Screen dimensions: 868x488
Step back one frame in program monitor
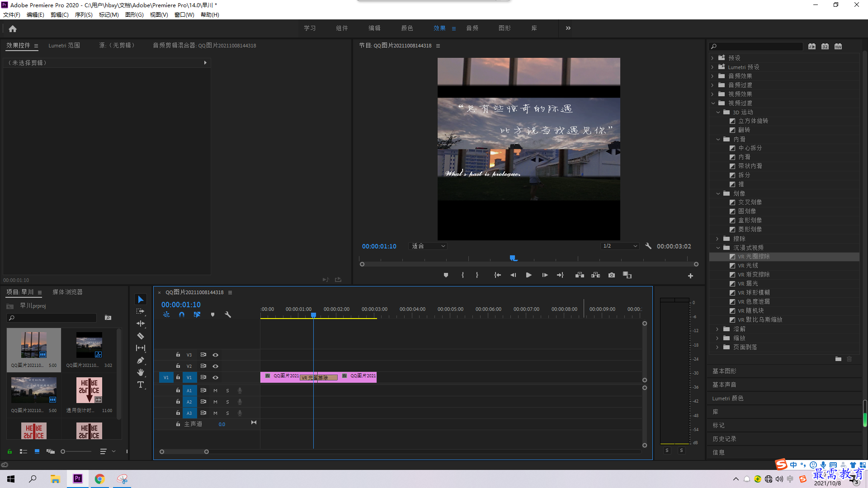(x=513, y=275)
